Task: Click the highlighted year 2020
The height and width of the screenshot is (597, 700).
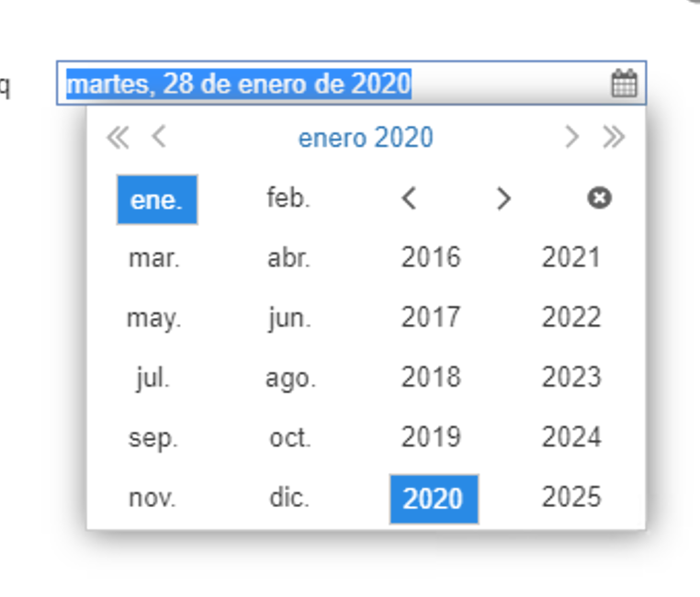Action: point(434,499)
